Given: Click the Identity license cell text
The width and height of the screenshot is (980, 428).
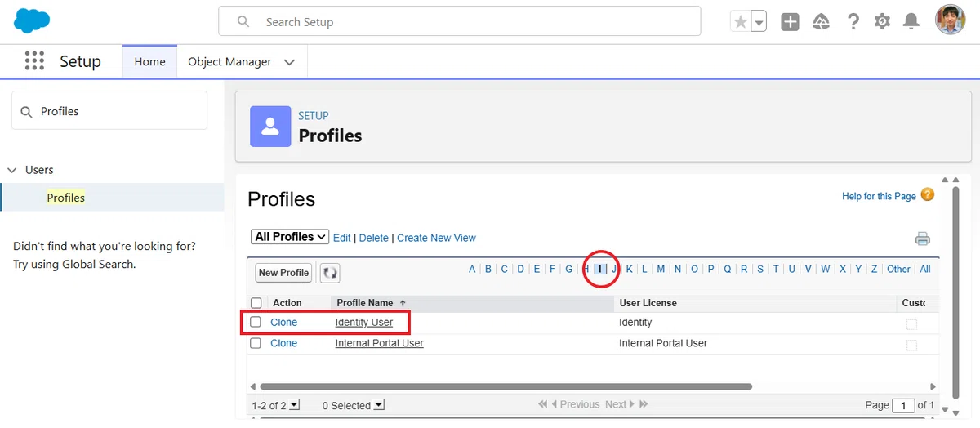Looking at the screenshot, I should coord(636,322).
